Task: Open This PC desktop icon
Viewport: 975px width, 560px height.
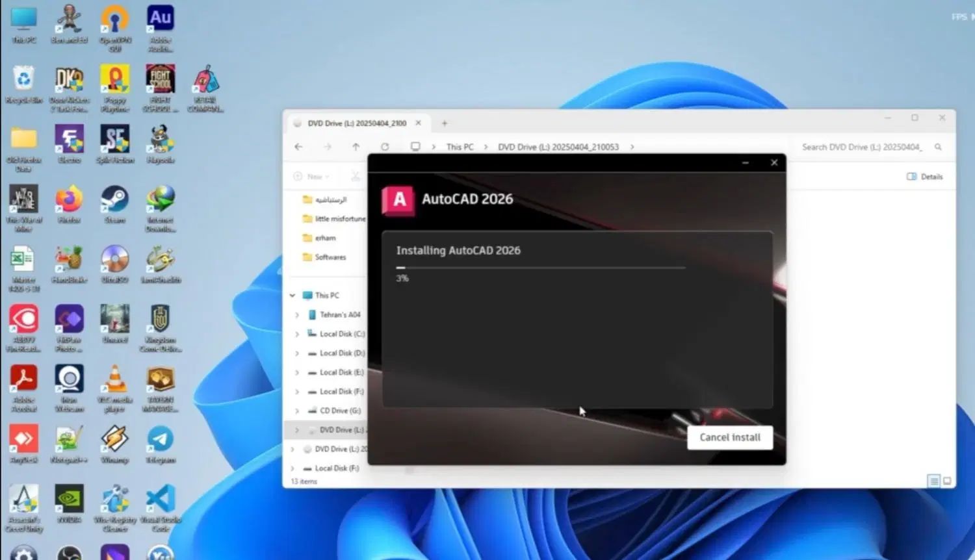Action: (23, 25)
